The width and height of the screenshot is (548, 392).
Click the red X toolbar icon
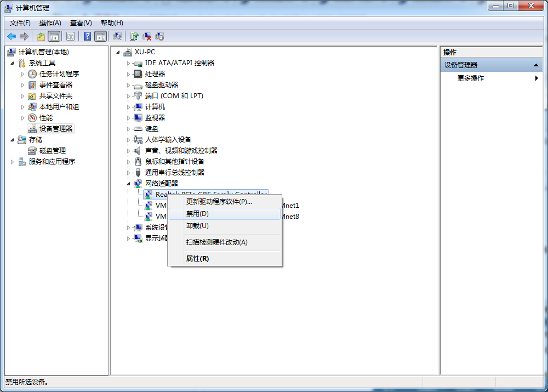(x=147, y=36)
